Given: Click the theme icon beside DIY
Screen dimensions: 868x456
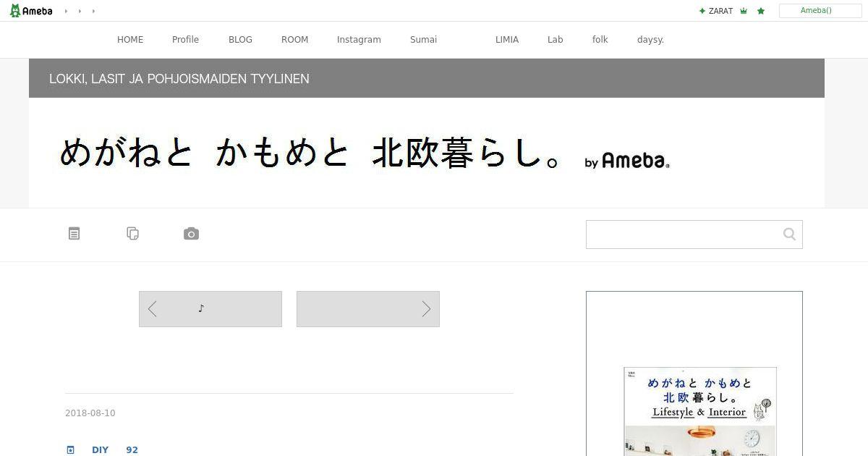Looking at the screenshot, I should [x=70, y=450].
